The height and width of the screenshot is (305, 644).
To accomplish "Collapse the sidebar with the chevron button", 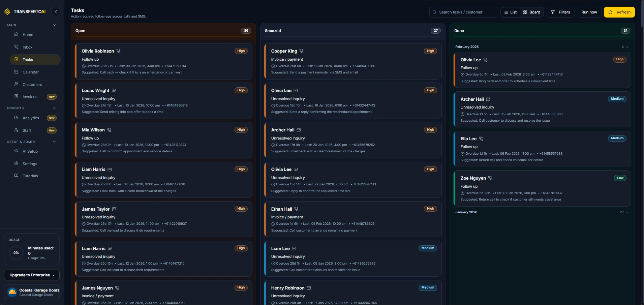I will (56, 12).
